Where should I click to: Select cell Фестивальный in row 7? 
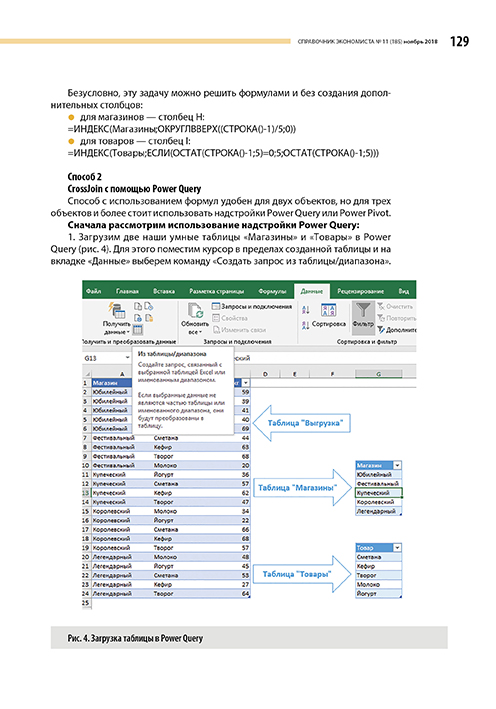(122, 438)
